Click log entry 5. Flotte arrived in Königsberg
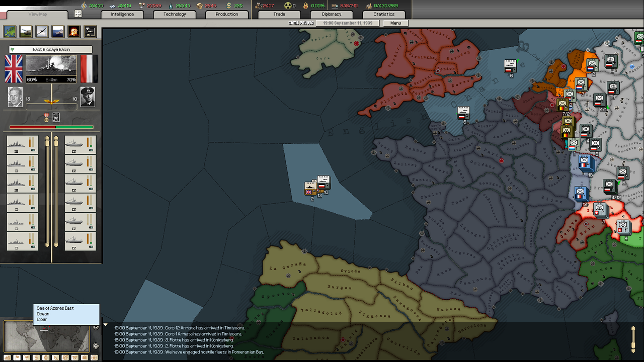Viewport: 644px width, 362px height. point(174,340)
